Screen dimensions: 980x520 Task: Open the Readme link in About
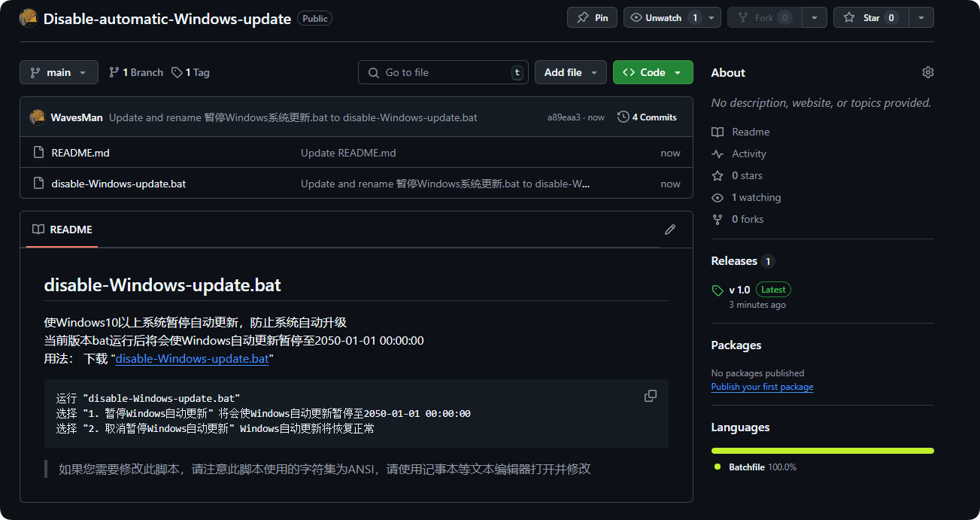(741, 132)
